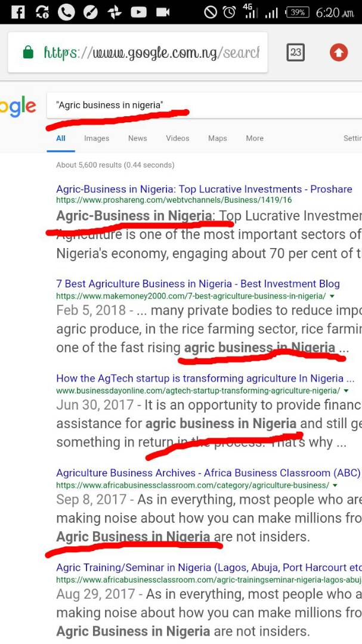This screenshot has width=362, height=644.
Task: Expand makemoney2000 result cached options arrow
Action: (x=332, y=296)
